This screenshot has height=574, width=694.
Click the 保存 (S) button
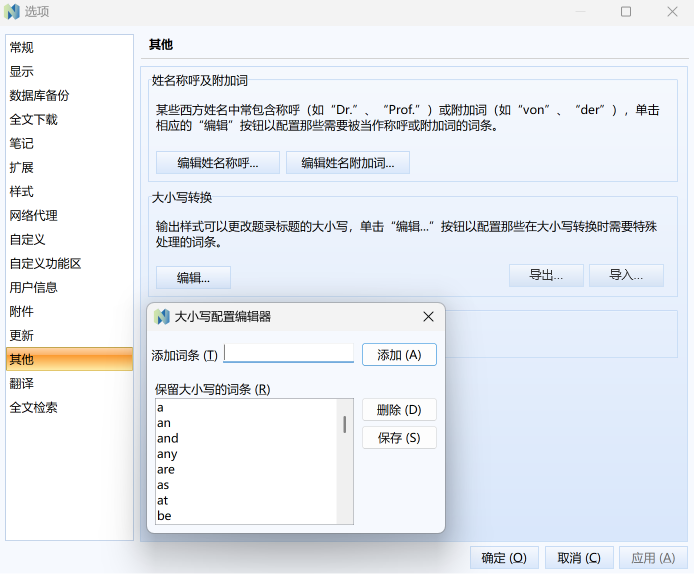(x=399, y=438)
